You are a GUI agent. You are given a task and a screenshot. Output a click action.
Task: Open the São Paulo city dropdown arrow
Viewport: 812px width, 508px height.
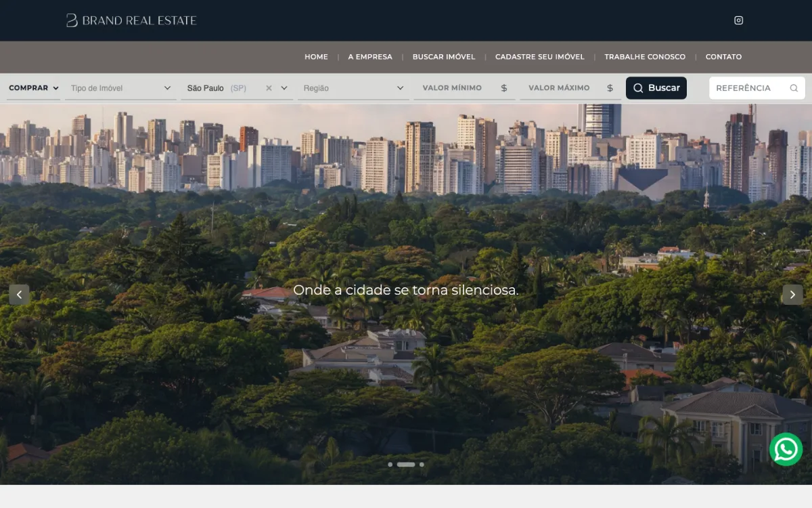pyautogui.click(x=284, y=88)
